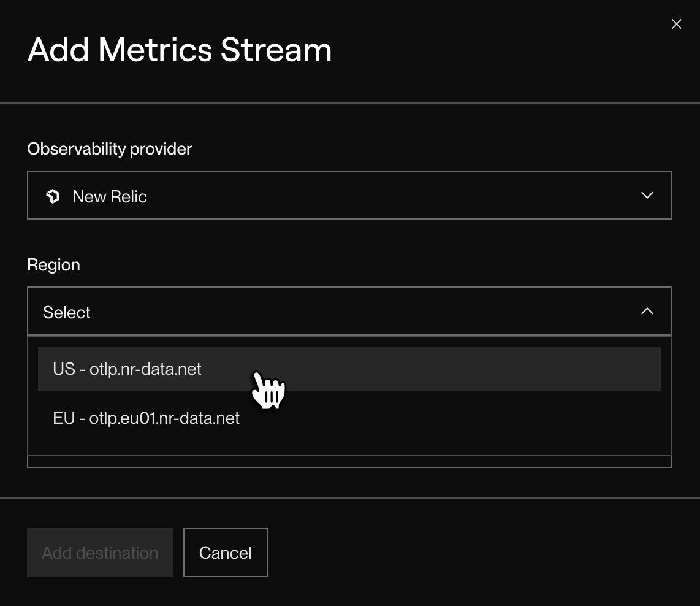Click the chevron on the provider selector
Image resolution: width=700 pixels, height=606 pixels.
point(647,195)
